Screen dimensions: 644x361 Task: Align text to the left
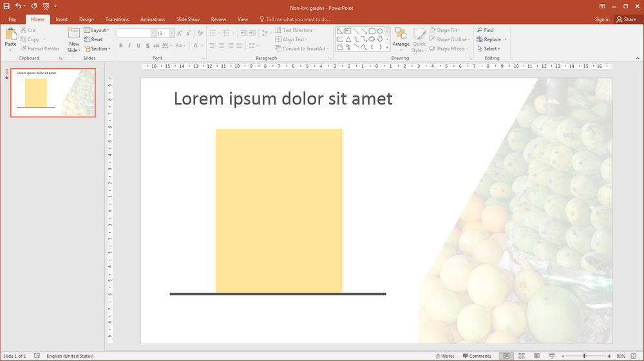tap(213, 46)
